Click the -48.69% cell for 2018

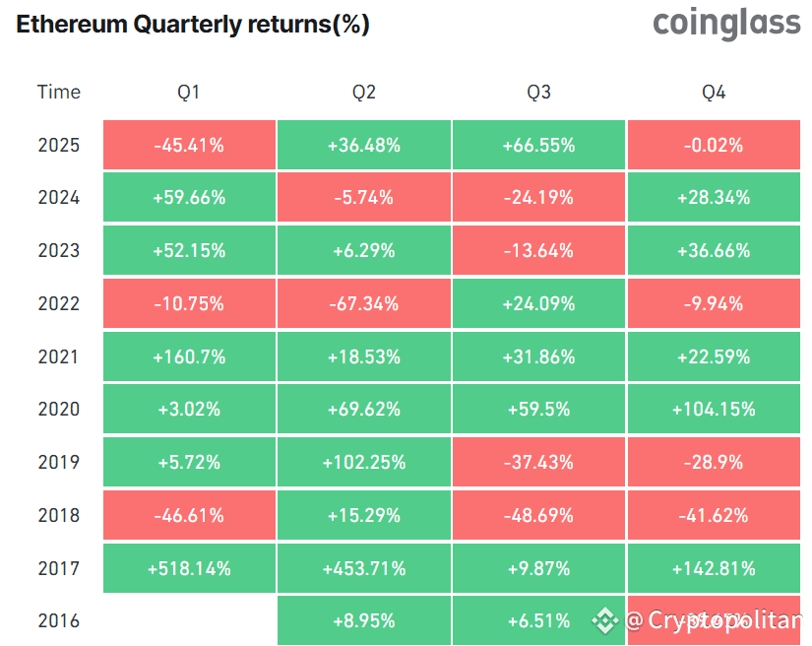[x=538, y=515]
